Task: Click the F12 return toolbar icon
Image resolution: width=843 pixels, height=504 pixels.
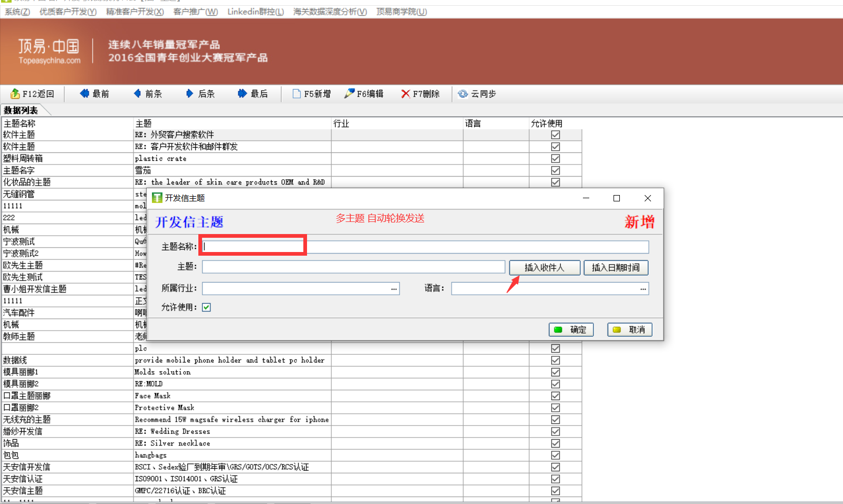Action: [x=15, y=94]
